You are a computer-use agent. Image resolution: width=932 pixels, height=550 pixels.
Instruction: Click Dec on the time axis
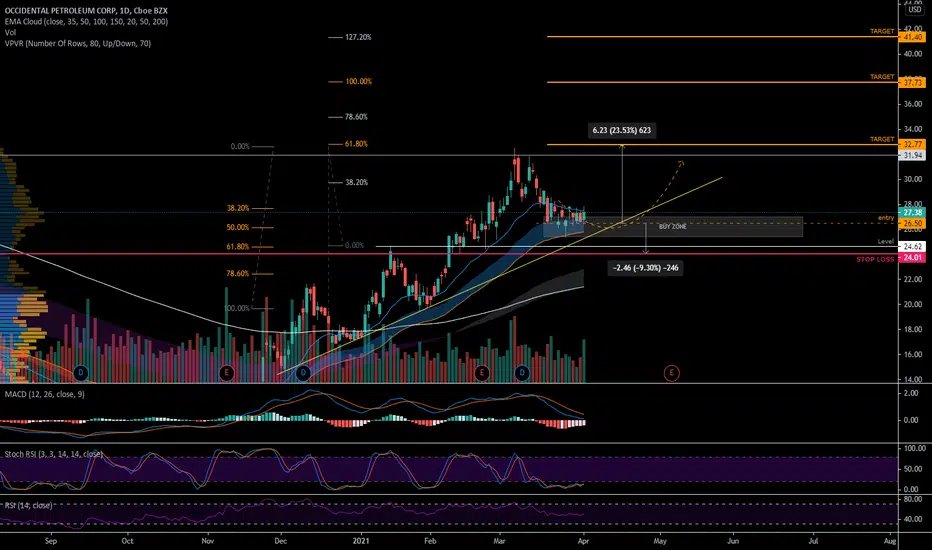click(x=281, y=541)
